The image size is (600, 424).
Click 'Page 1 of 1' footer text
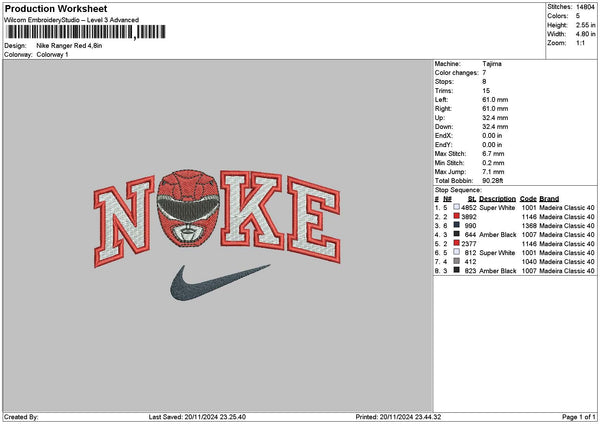click(x=579, y=417)
